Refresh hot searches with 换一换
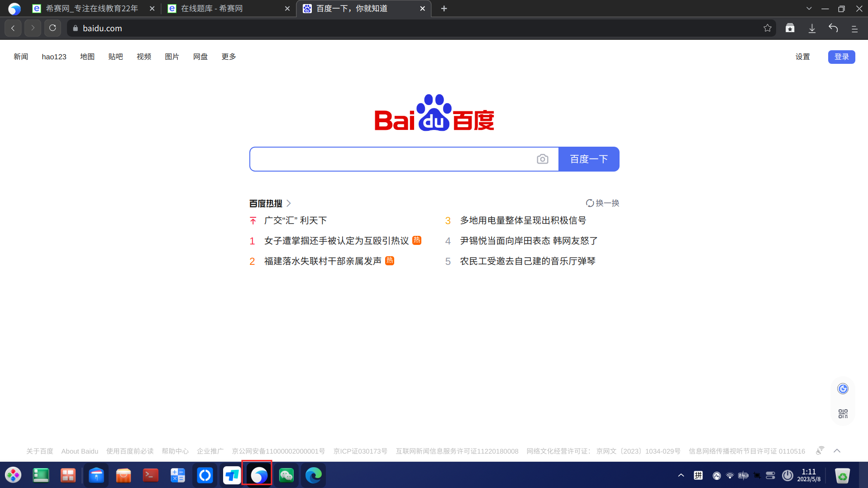Image resolution: width=868 pixels, height=488 pixels. coord(603,203)
